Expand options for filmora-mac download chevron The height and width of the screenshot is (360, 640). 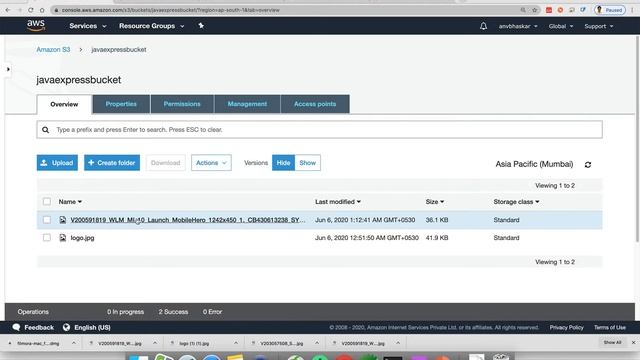[73, 343]
